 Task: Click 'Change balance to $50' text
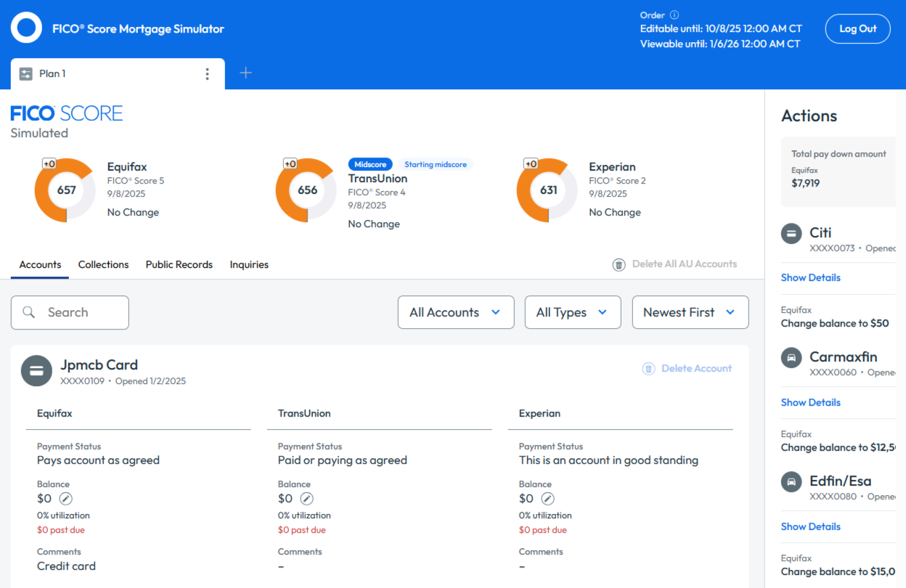(835, 324)
